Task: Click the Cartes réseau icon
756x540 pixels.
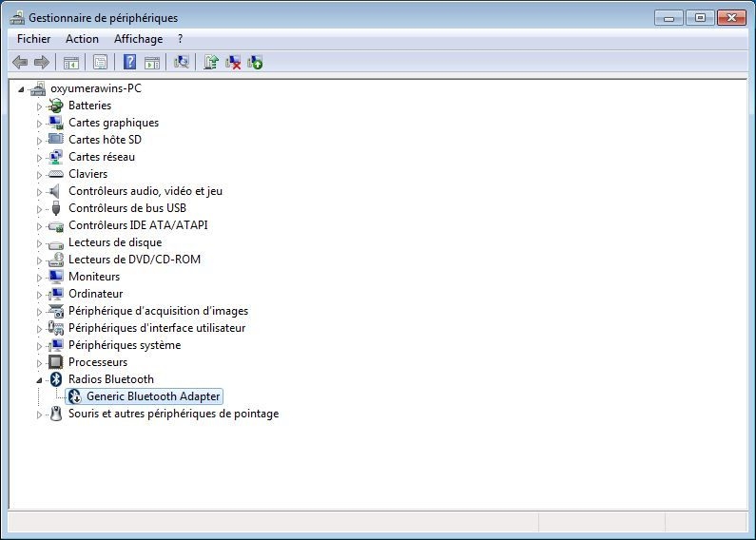Action: (x=56, y=157)
